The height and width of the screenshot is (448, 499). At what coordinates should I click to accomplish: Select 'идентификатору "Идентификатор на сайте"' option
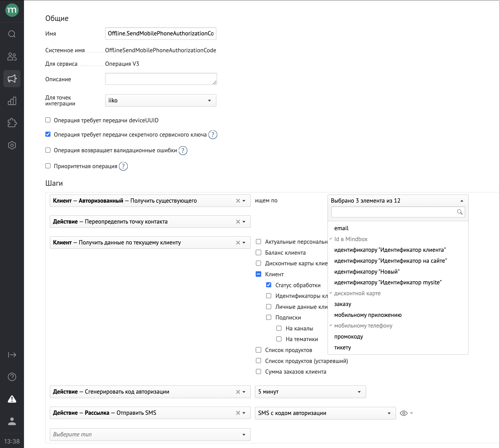click(x=398, y=261)
